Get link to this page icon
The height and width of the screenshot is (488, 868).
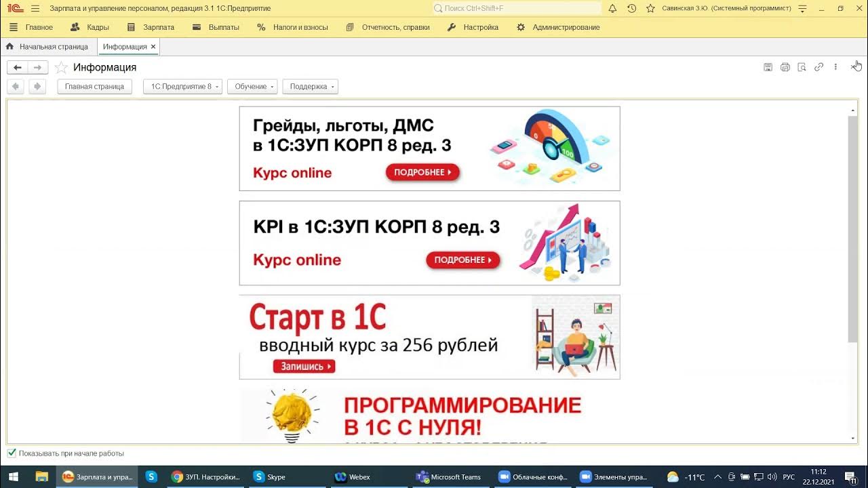[818, 67]
